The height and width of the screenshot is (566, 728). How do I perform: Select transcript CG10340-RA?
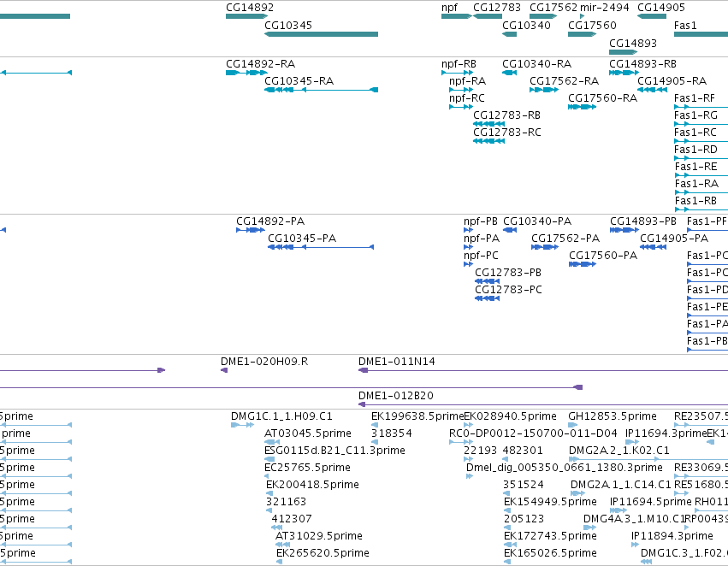coord(536,64)
